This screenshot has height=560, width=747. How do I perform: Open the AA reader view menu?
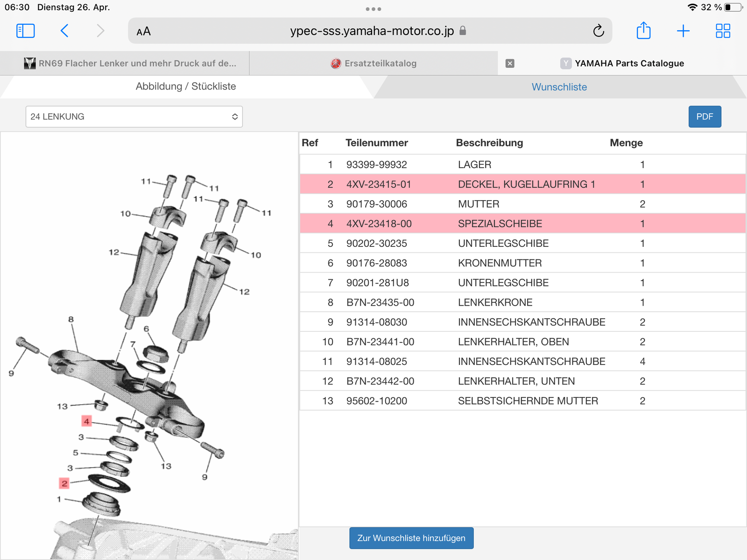pyautogui.click(x=143, y=31)
